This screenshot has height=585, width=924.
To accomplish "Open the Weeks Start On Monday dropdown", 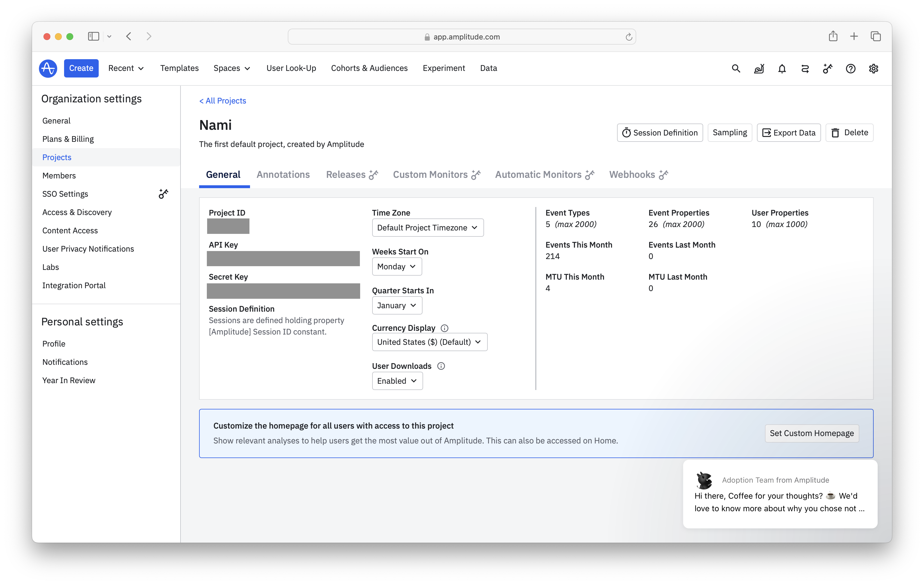I will point(397,266).
